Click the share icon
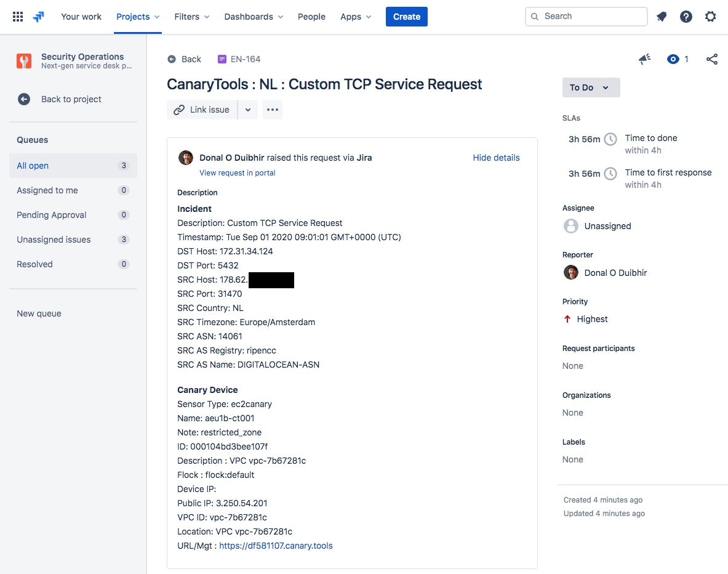Image resolution: width=728 pixels, height=574 pixels. click(x=712, y=59)
